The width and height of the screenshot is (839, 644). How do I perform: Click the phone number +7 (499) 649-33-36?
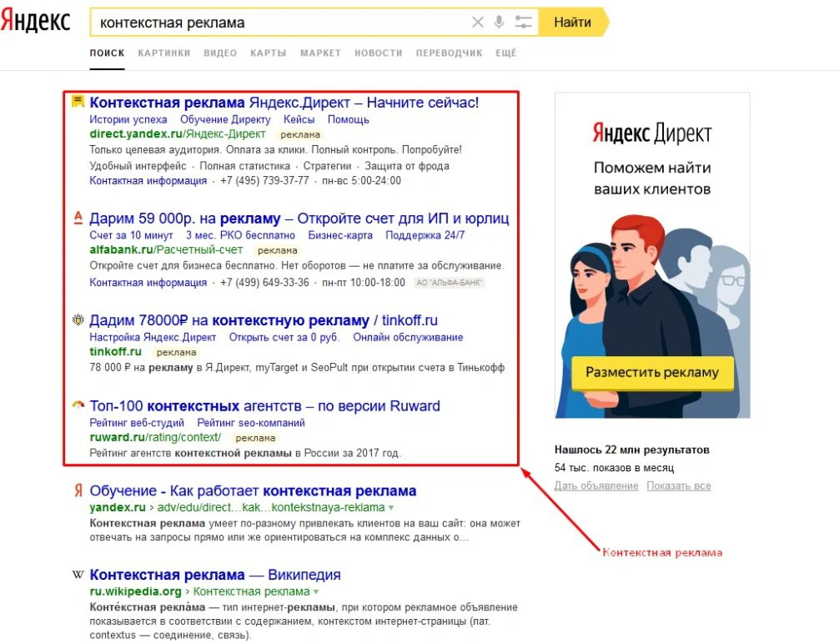pyautogui.click(x=264, y=282)
